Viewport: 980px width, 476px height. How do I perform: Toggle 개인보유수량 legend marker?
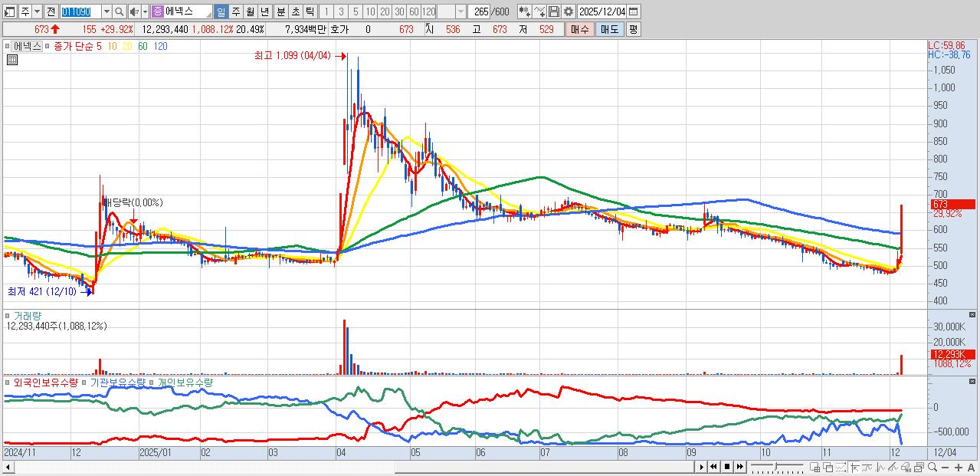(x=152, y=382)
